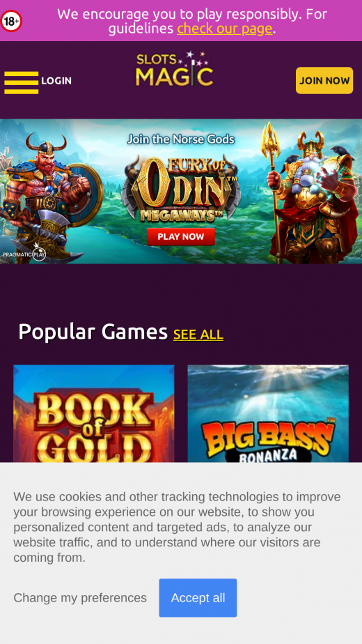This screenshot has height=644, width=362.
Task: Click the 18+ age restriction badge
Action: click(11, 21)
